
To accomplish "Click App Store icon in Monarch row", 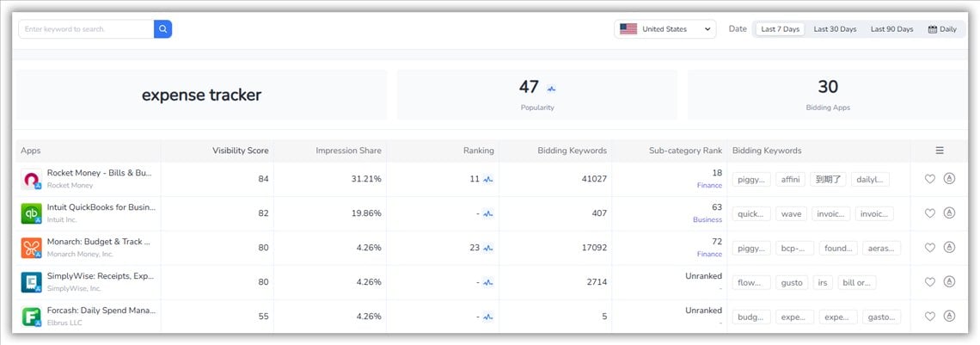I will [x=949, y=247].
